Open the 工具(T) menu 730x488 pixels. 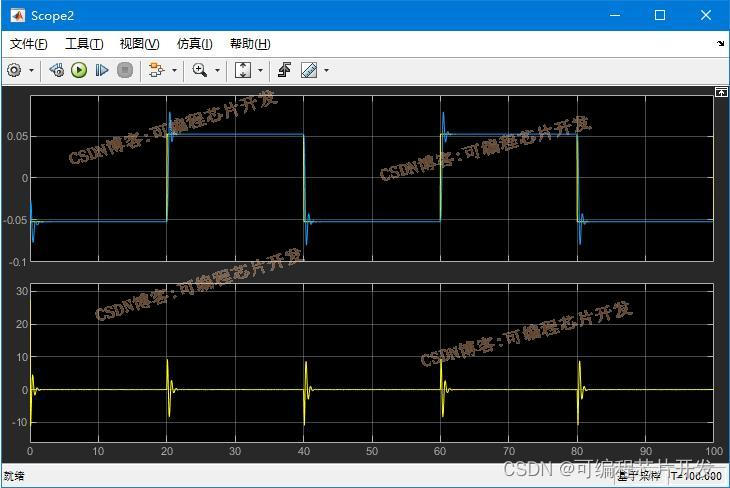pyautogui.click(x=84, y=44)
